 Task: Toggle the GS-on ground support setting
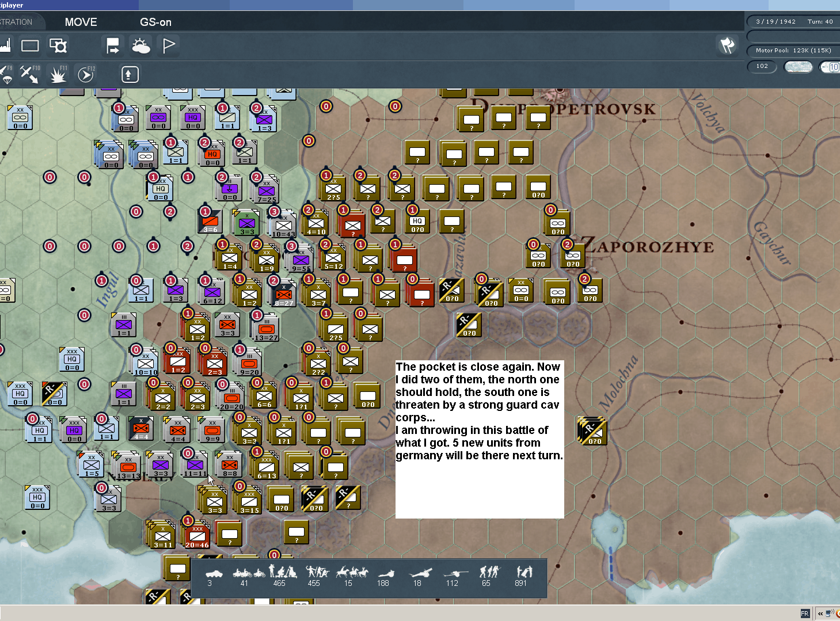pos(155,22)
